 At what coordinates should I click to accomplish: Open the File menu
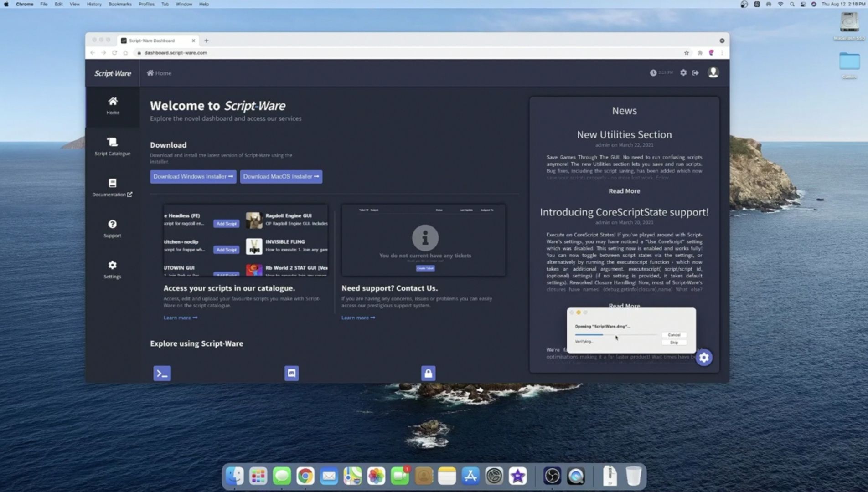point(44,4)
